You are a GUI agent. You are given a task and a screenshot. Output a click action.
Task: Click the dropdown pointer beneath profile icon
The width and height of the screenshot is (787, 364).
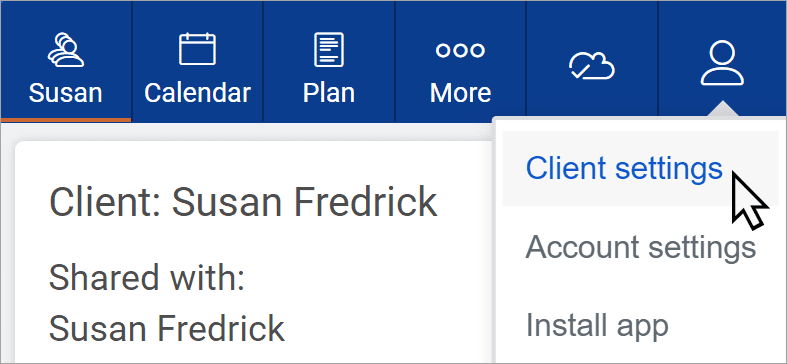pos(722,109)
